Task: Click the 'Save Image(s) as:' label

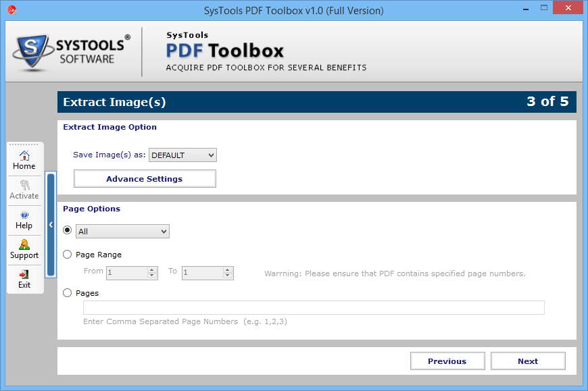Action: [x=109, y=155]
